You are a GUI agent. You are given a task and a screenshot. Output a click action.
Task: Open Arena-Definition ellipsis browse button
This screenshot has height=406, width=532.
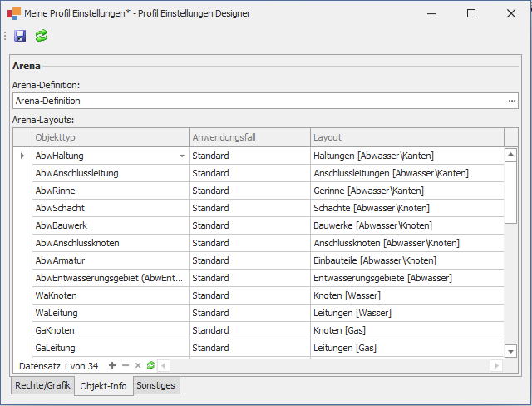pyautogui.click(x=512, y=101)
